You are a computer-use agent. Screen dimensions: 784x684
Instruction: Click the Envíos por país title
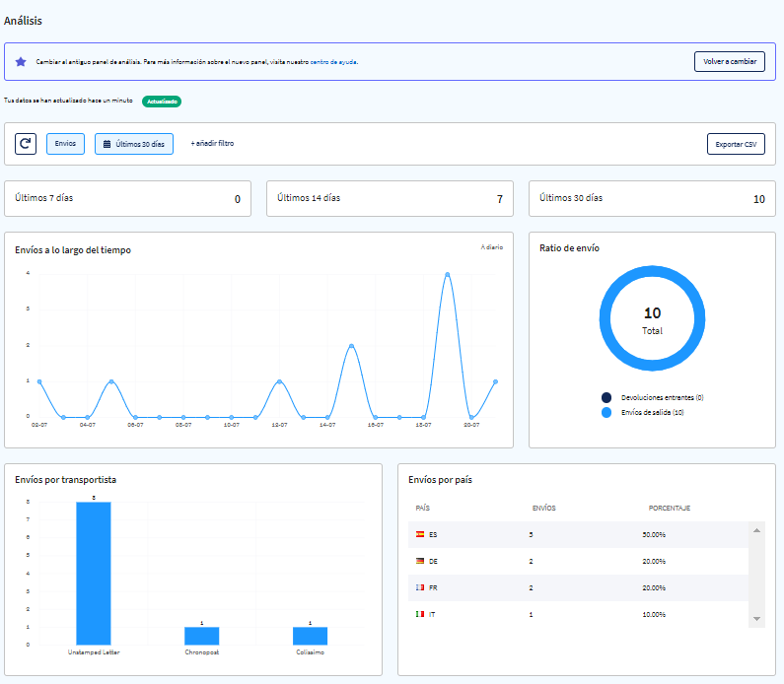441,480
